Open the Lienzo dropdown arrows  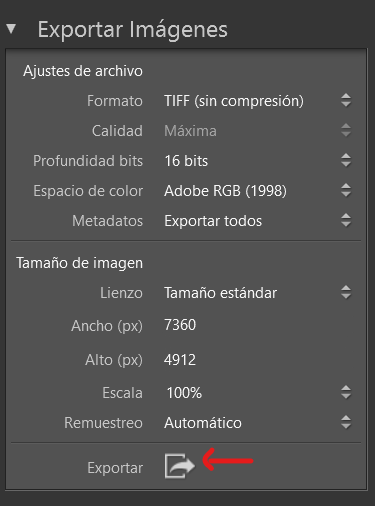tap(346, 292)
